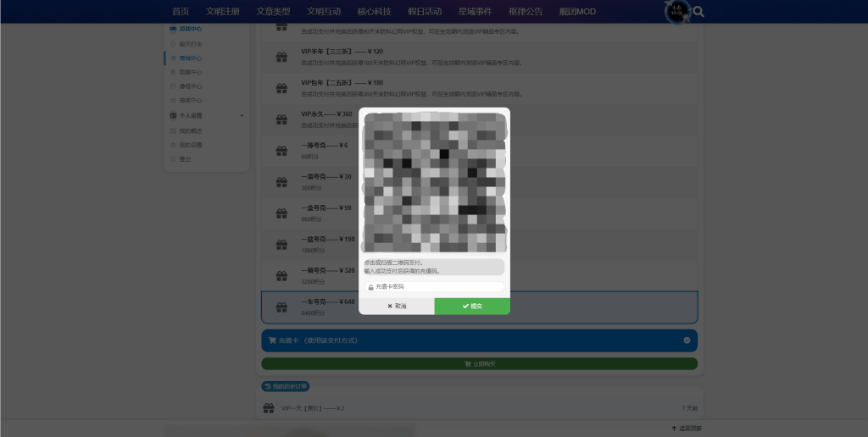Open 舰团MOD in the top navigation
The width and height of the screenshot is (868, 437).
click(577, 12)
